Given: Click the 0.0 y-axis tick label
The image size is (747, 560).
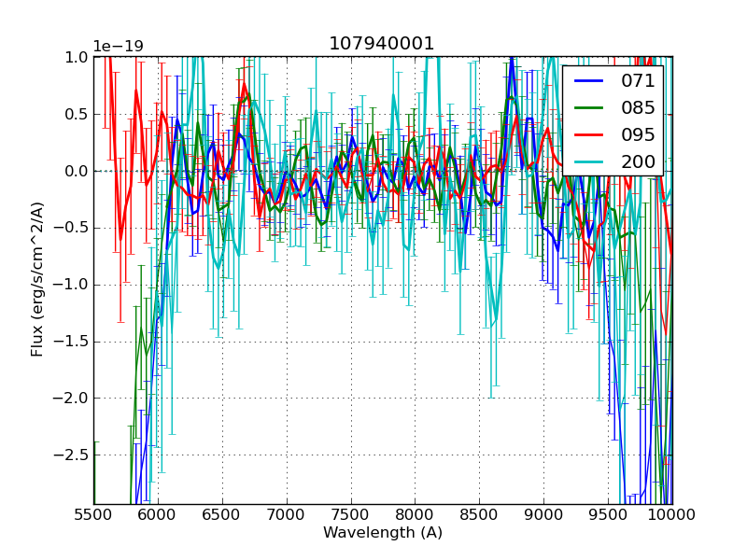Looking at the screenshot, I should click(75, 171).
